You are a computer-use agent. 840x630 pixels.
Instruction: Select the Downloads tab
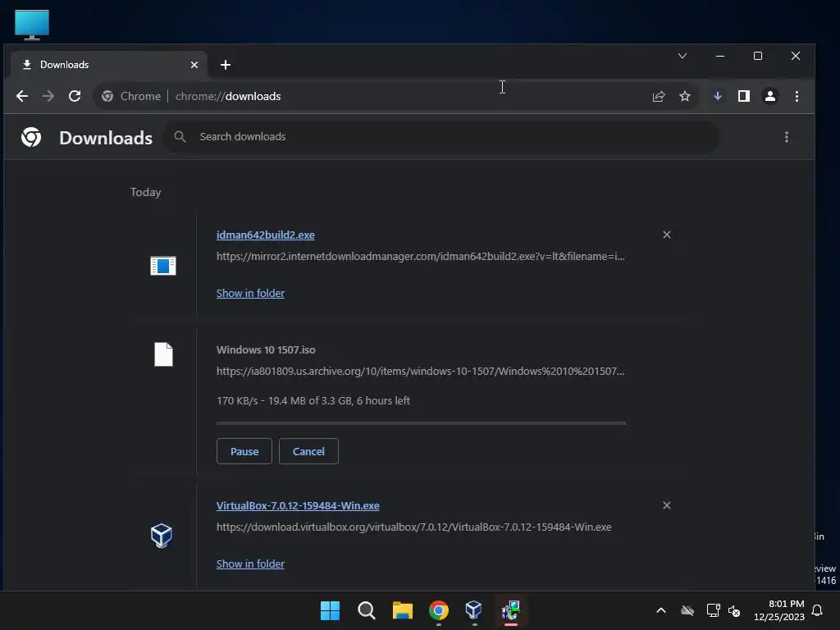coord(109,65)
